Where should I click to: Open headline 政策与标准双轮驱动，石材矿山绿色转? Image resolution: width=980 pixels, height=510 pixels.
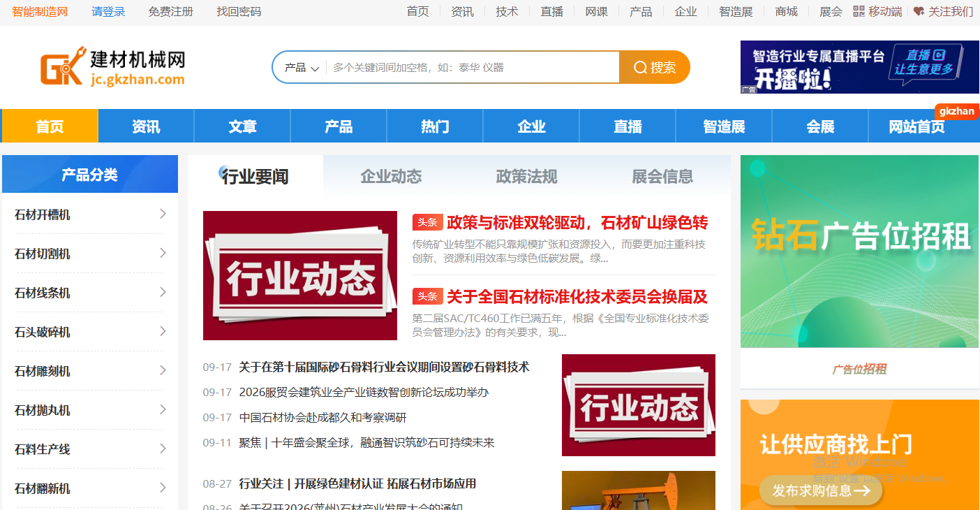click(577, 223)
